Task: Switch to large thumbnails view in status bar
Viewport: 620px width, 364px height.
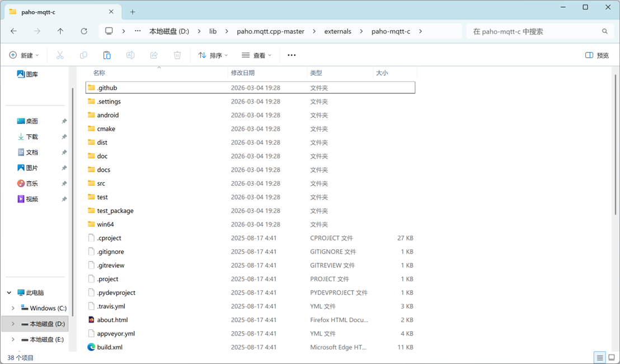Action: [612, 358]
